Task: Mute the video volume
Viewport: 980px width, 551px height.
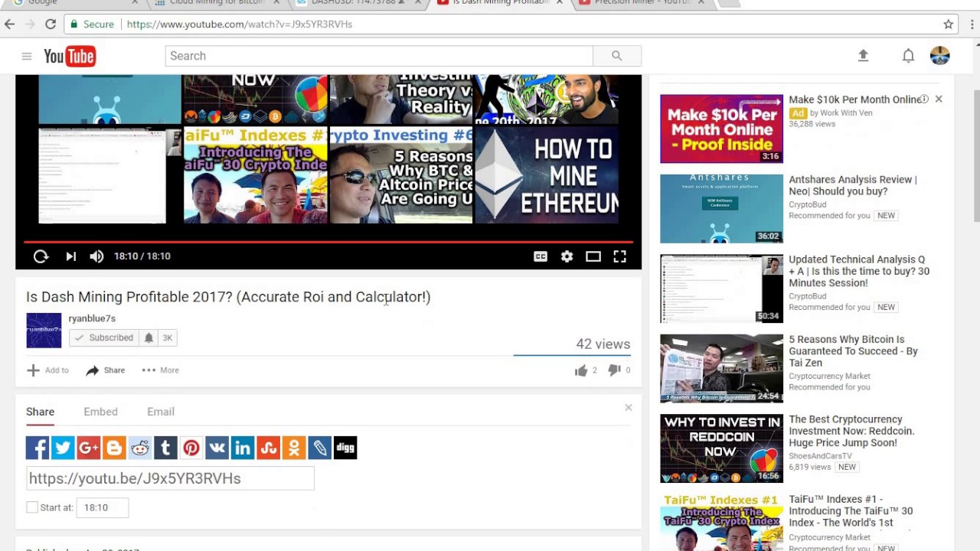Action: tap(96, 256)
